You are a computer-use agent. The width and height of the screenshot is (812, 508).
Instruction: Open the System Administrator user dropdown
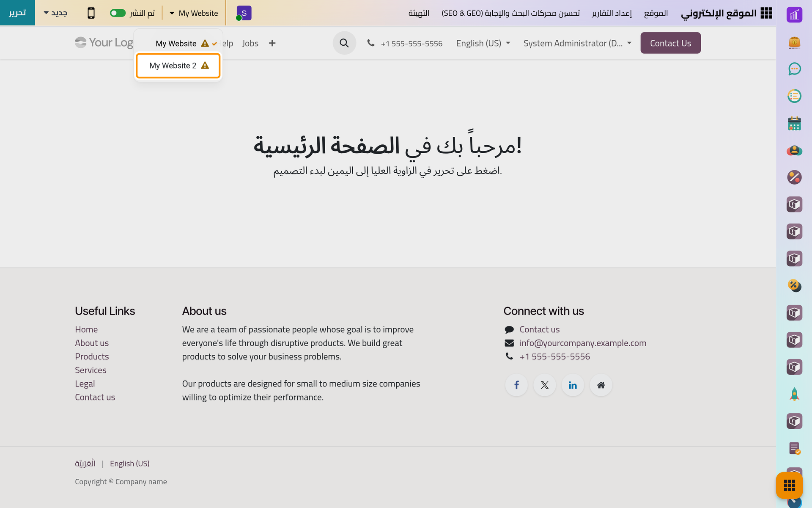577,43
